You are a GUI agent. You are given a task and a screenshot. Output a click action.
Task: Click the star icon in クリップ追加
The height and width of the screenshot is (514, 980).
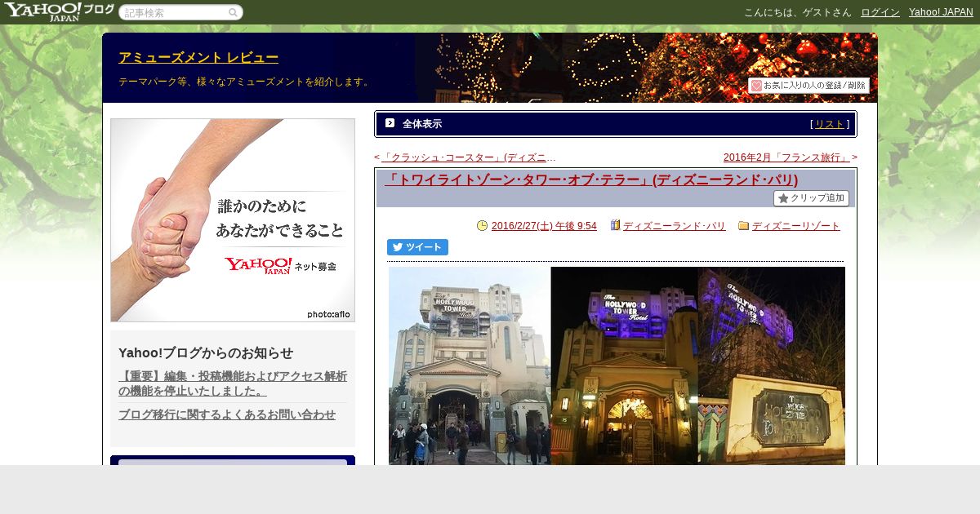point(783,198)
